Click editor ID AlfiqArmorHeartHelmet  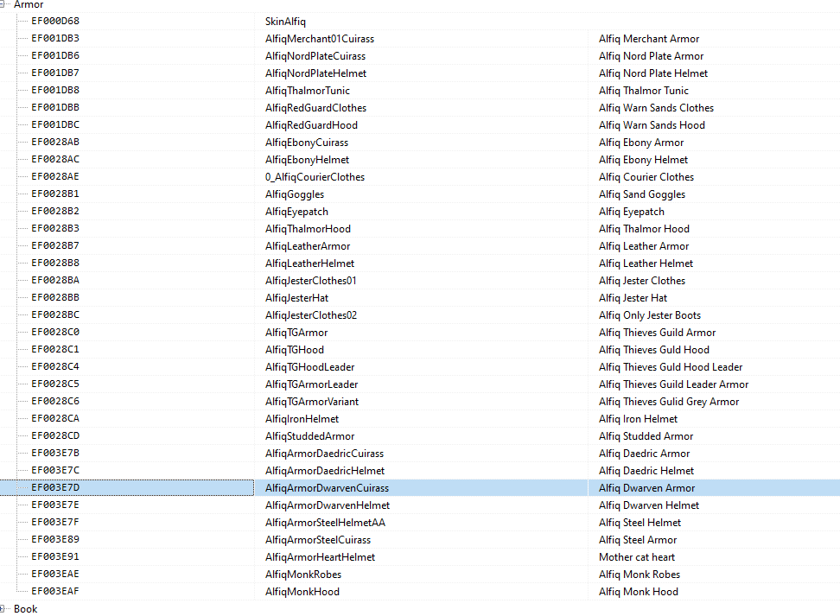(x=321, y=557)
